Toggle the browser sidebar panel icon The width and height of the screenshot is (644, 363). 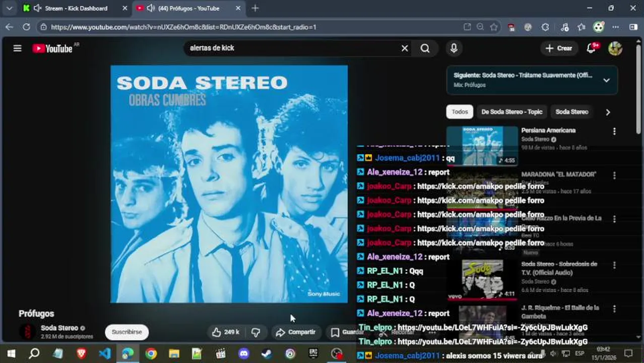(633, 27)
